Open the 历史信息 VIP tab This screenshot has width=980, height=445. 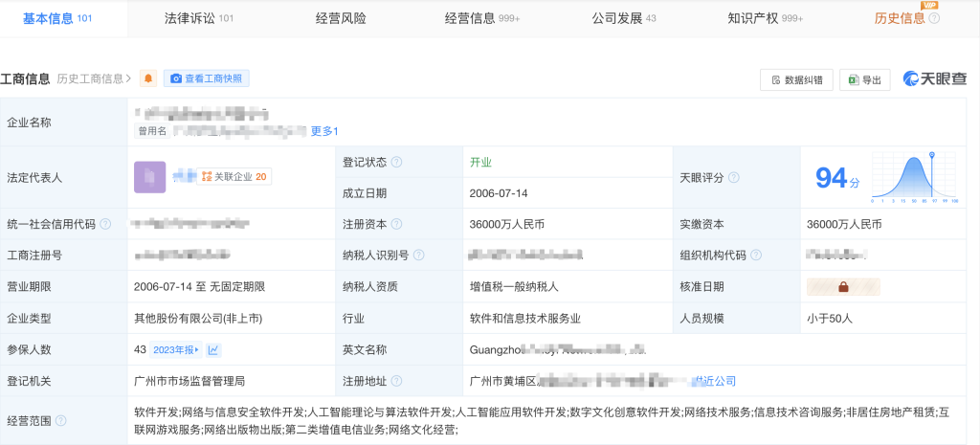(x=900, y=18)
